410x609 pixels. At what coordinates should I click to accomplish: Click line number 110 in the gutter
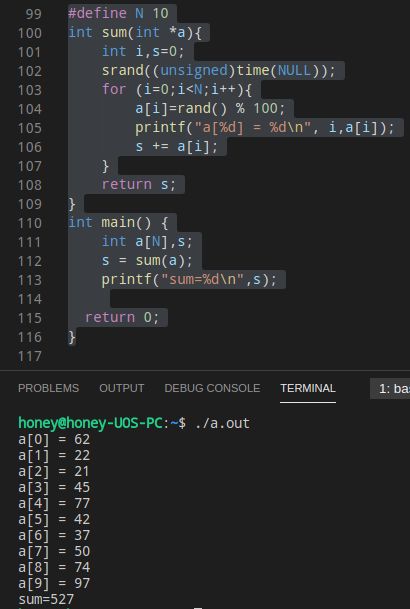tap(30, 223)
